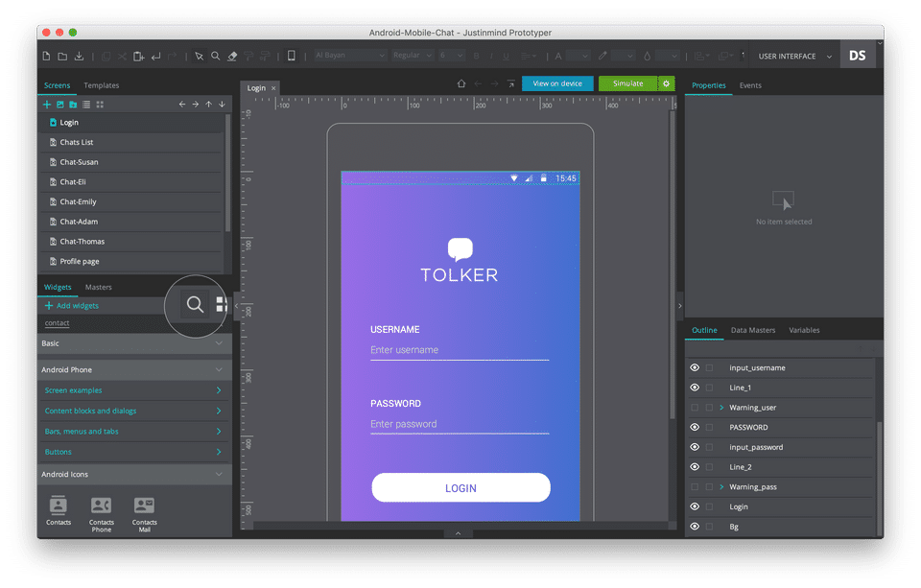
Task: Show the Warning_user layer
Action: 695,408
